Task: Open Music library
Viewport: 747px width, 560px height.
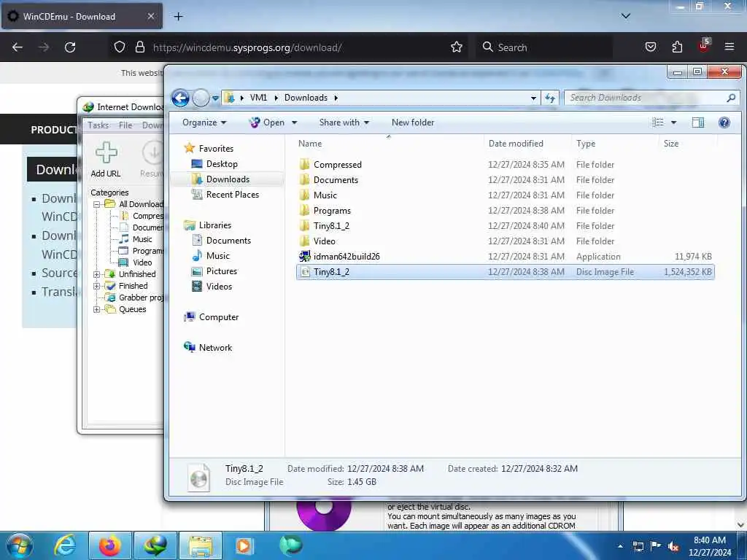Action: coord(217,256)
